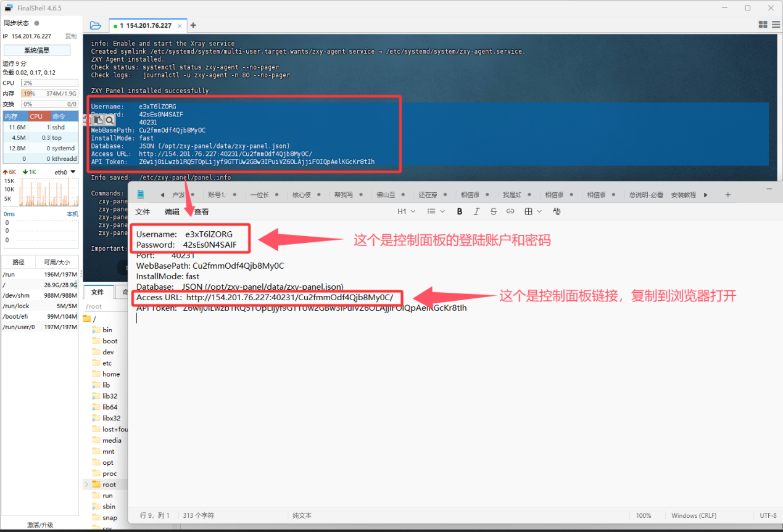Open the list style dropdown
The height and width of the screenshot is (532, 783).
(436, 211)
